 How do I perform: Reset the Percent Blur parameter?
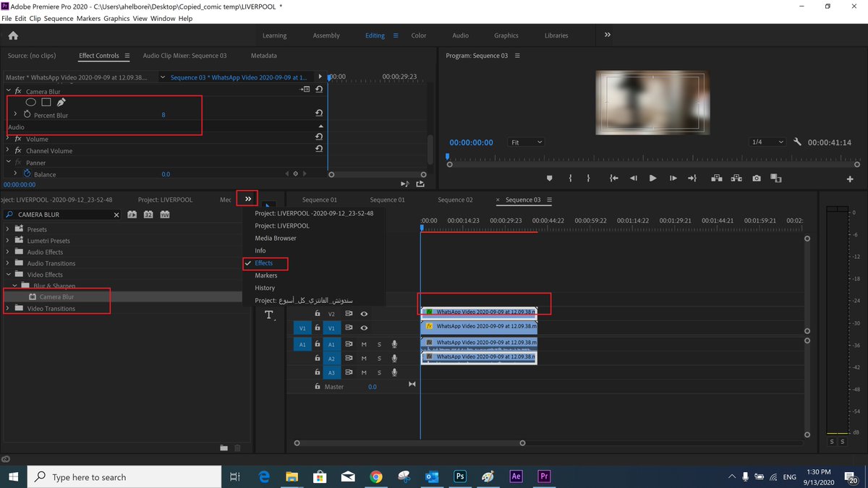(319, 113)
